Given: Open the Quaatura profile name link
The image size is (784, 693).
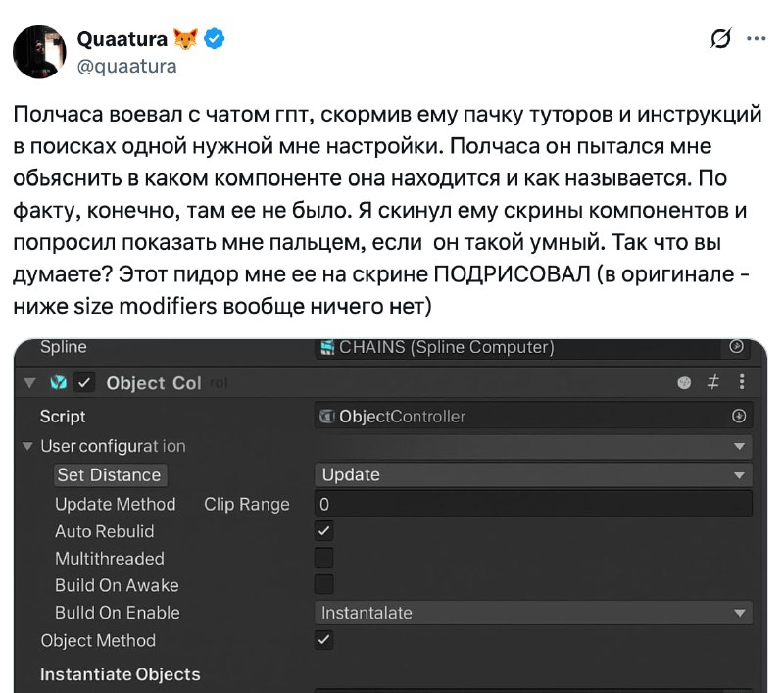Looking at the screenshot, I should pos(122,40).
